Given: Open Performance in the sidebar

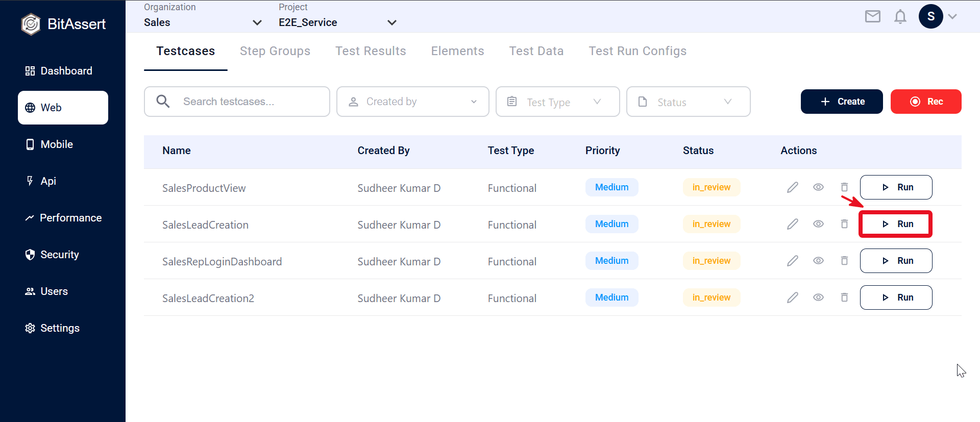Looking at the screenshot, I should (63, 218).
